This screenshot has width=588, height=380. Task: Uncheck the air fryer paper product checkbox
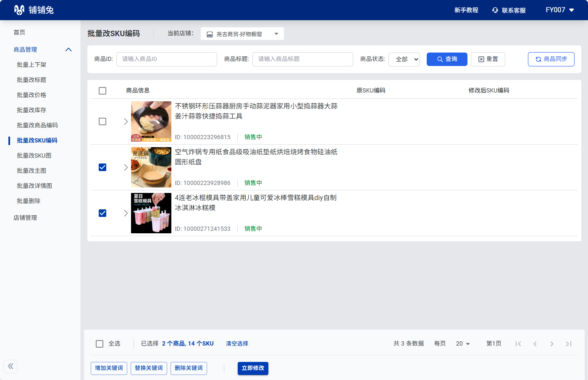tap(102, 167)
